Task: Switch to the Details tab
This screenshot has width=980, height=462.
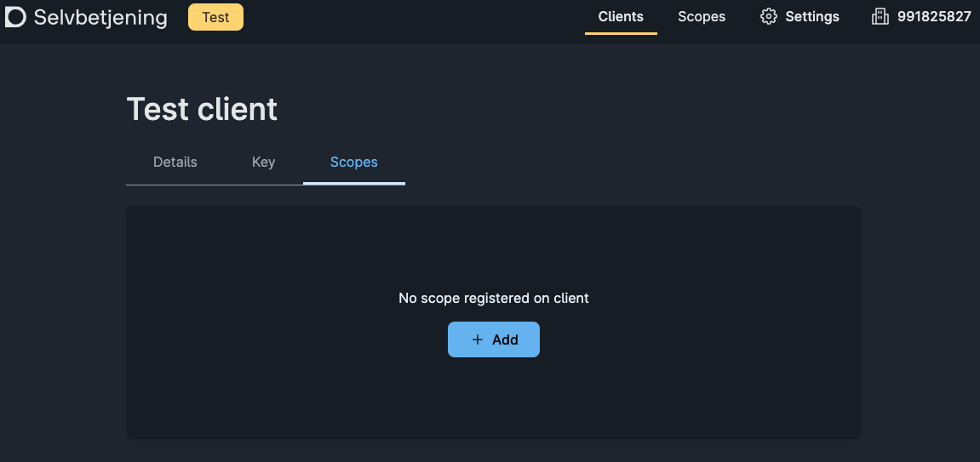Action: click(175, 163)
